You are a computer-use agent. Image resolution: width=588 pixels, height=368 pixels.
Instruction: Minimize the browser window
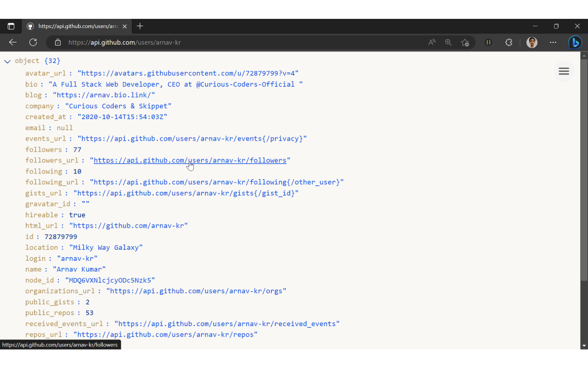point(535,26)
